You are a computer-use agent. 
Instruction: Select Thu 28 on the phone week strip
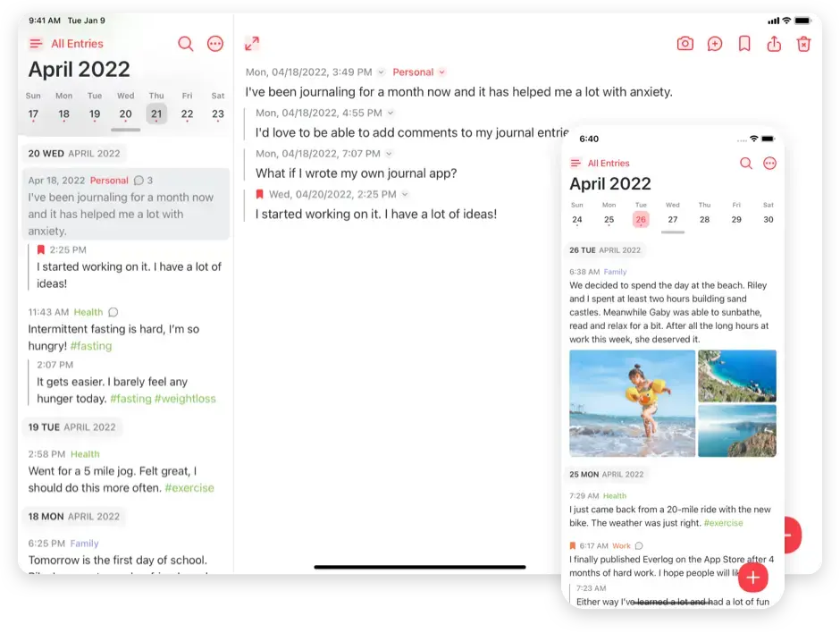tap(704, 219)
